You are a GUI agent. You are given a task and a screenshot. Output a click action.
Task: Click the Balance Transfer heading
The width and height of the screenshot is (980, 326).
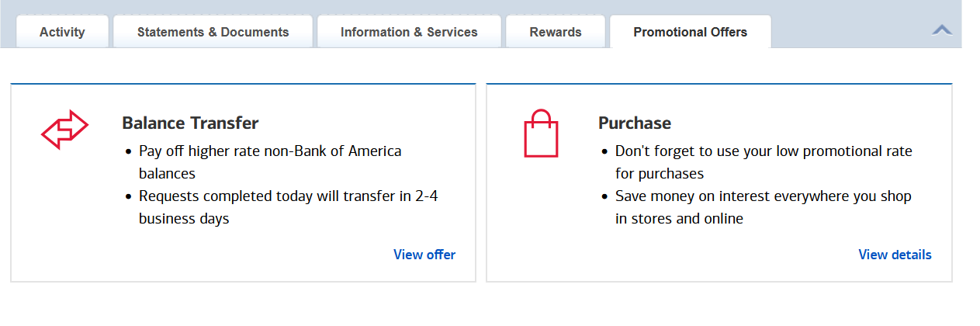pos(190,123)
